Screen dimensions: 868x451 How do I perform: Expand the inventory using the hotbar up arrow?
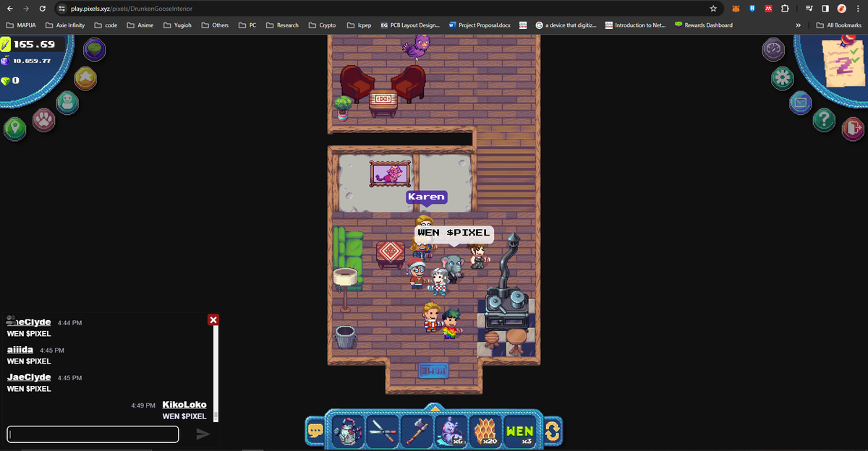[433, 408]
